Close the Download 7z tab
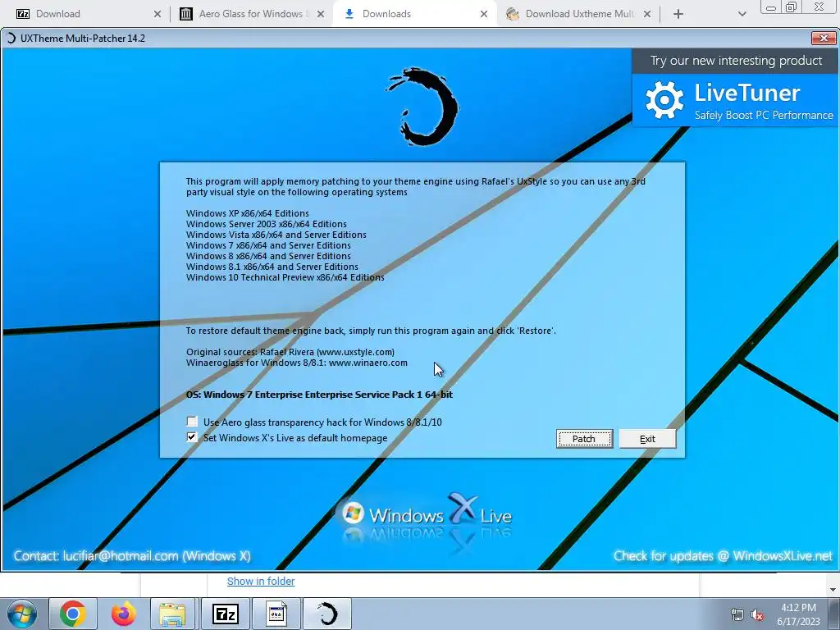The height and width of the screenshot is (630, 840). [157, 14]
